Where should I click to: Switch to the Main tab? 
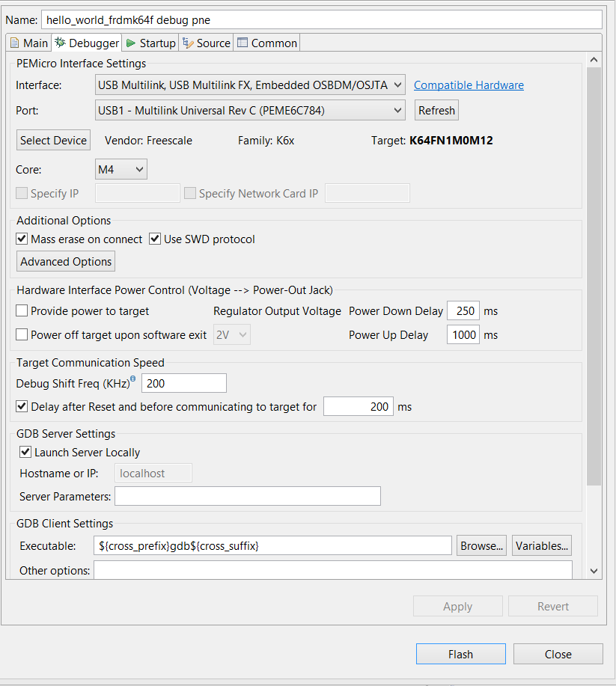(29, 43)
